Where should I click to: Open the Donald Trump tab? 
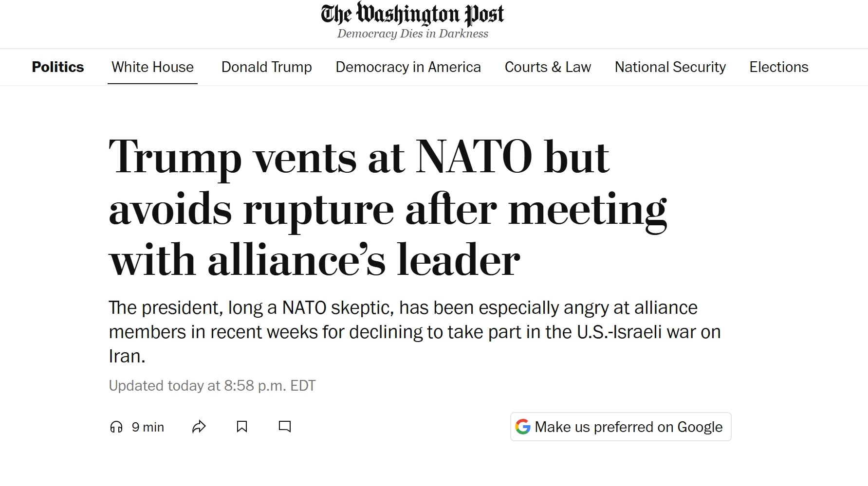click(266, 67)
